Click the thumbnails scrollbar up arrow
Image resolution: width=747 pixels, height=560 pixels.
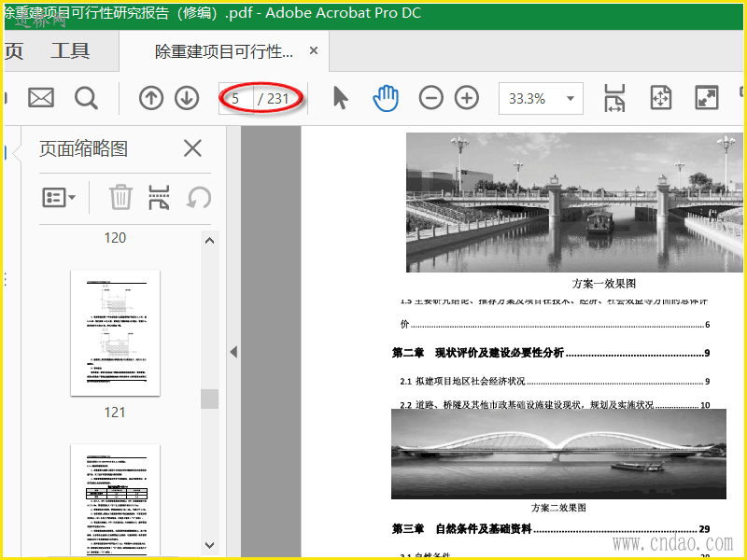point(209,241)
